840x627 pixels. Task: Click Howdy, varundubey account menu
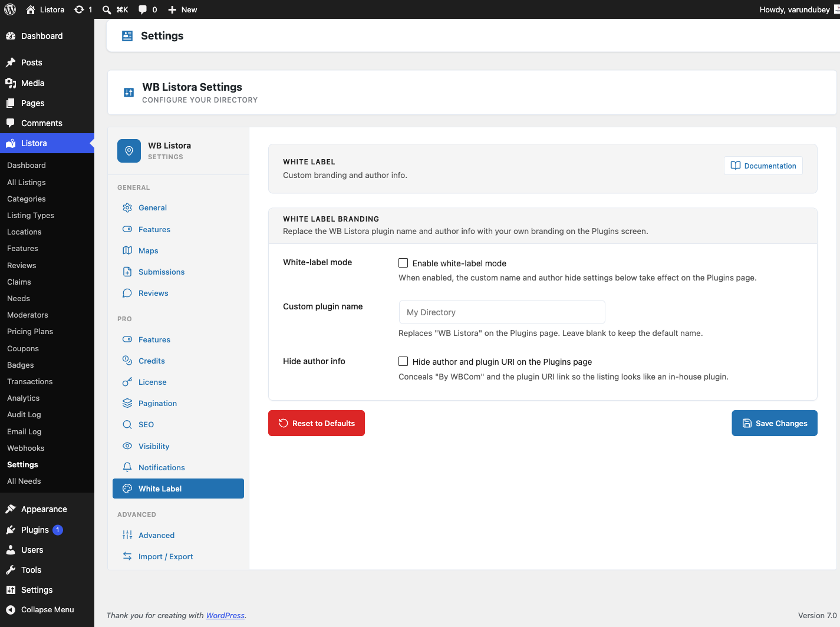click(799, 9)
